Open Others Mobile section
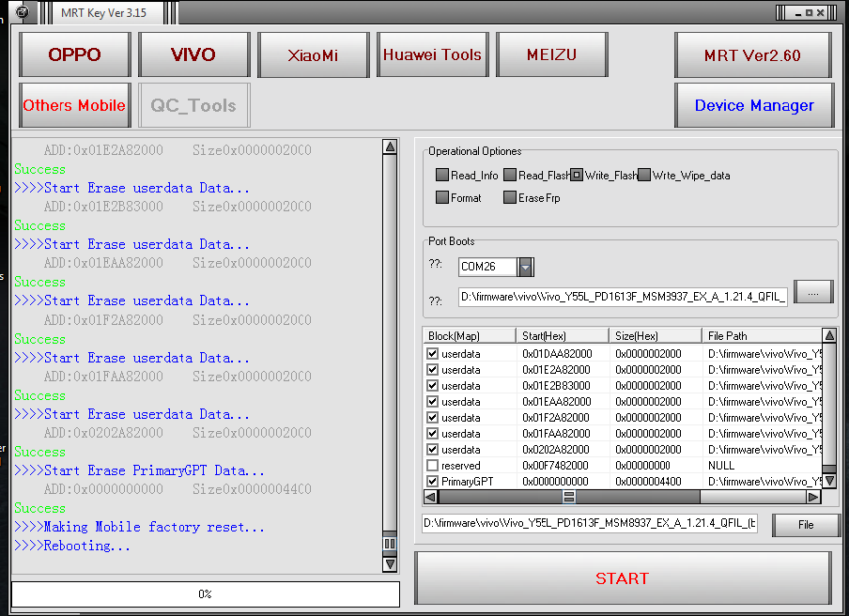 point(75,105)
